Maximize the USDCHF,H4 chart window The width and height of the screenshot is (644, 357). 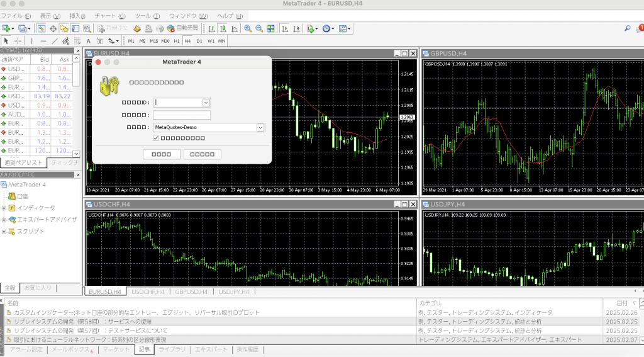(x=404, y=205)
